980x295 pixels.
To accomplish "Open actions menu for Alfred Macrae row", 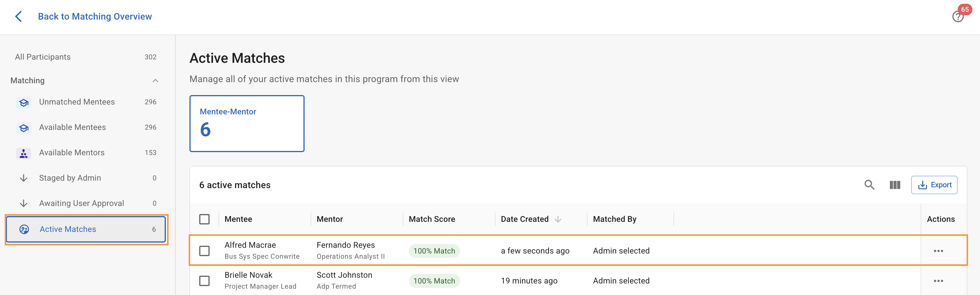I will [x=938, y=251].
